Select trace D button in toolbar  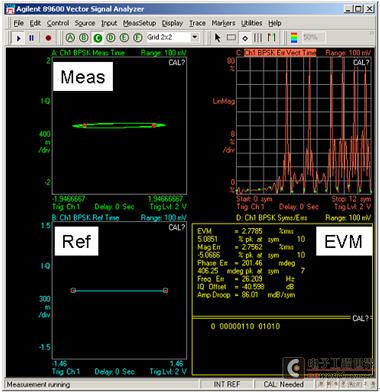click(111, 38)
